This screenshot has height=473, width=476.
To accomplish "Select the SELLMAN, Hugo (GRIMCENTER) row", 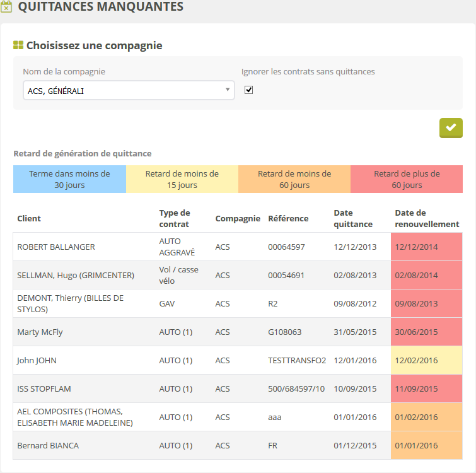I will [x=75, y=275].
